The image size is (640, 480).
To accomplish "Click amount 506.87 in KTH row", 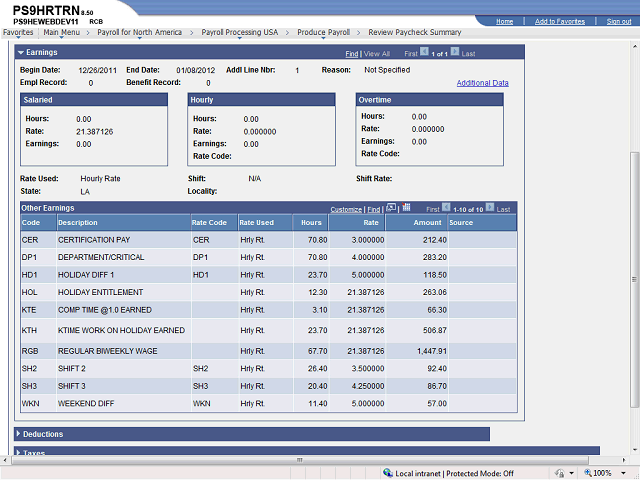I will pos(435,331).
